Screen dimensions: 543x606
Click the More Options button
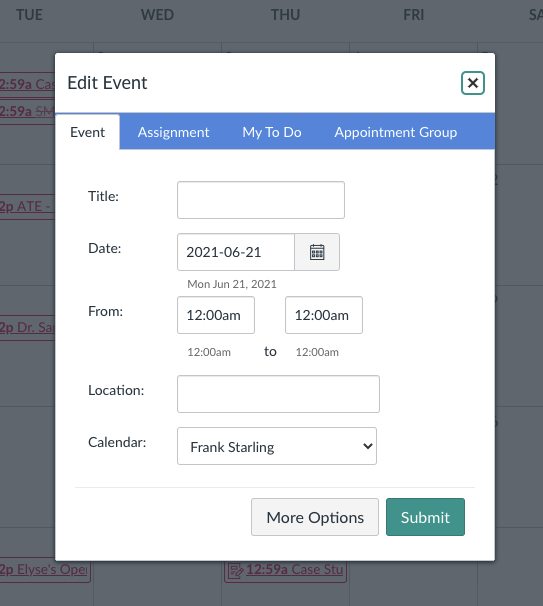tap(315, 517)
